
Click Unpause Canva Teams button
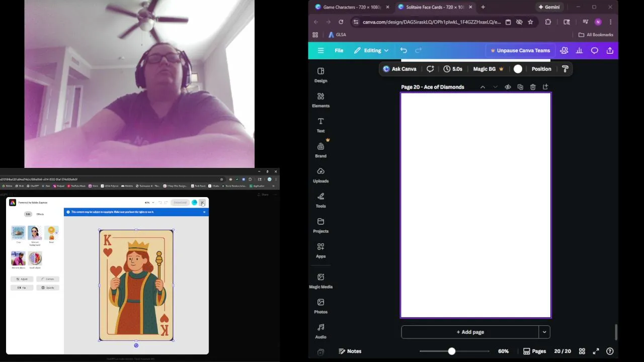click(x=520, y=50)
